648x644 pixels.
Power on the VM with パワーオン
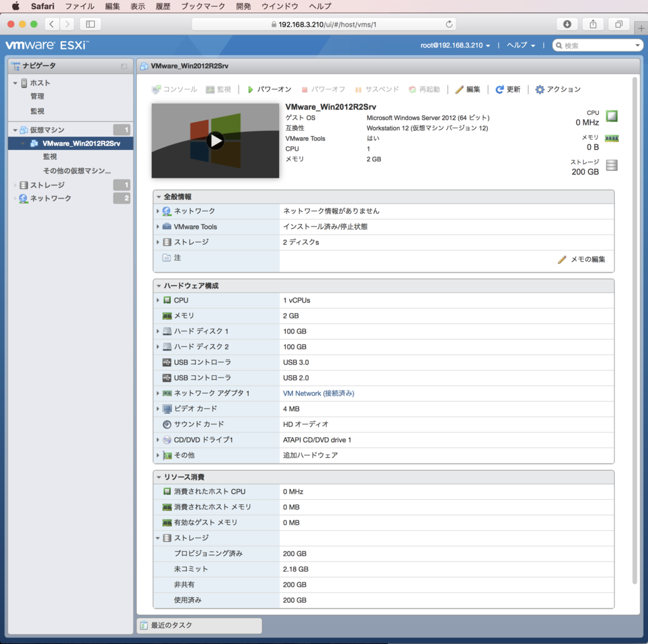pos(270,89)
